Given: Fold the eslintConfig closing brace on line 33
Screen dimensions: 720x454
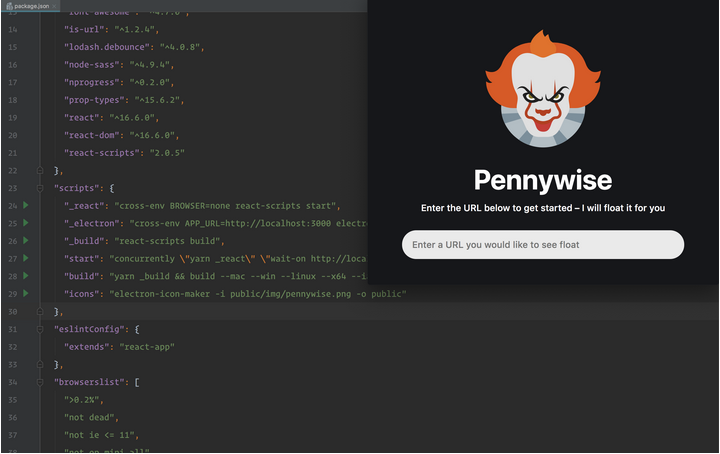Looking at the screenshot, I should (x=40, y=364).
